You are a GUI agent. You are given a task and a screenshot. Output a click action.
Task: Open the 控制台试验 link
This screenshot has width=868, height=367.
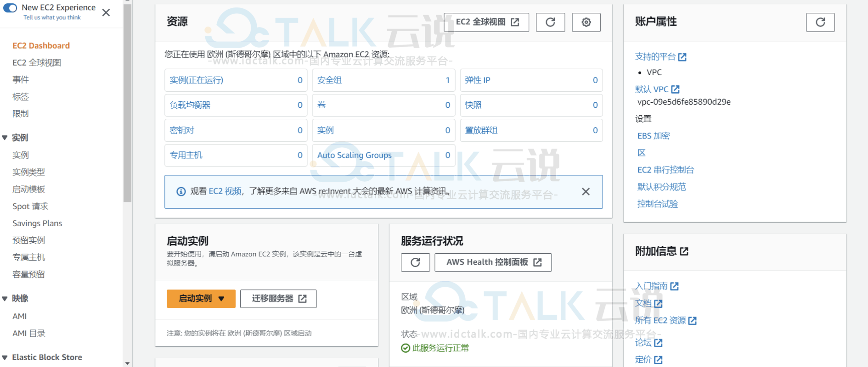[x=658, y=204]
